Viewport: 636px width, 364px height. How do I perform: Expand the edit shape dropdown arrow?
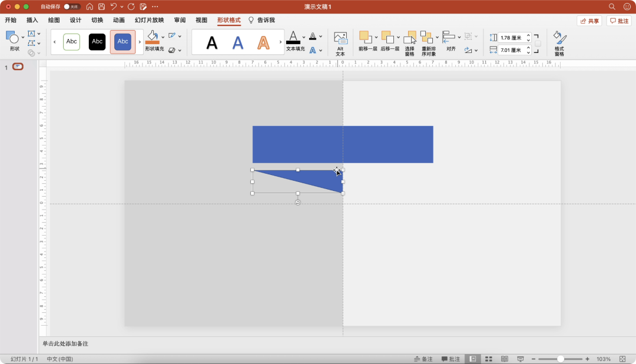pos(39,44)
